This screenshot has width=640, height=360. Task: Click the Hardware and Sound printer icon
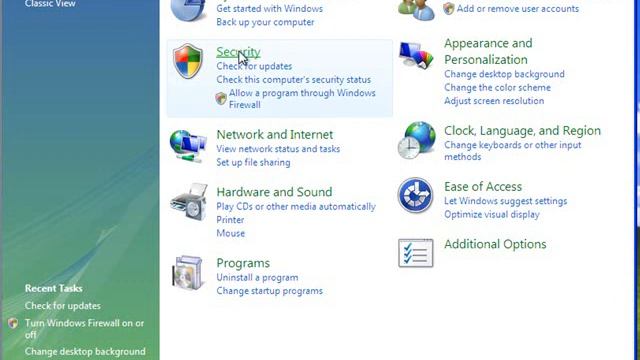(x=189, y=202)
